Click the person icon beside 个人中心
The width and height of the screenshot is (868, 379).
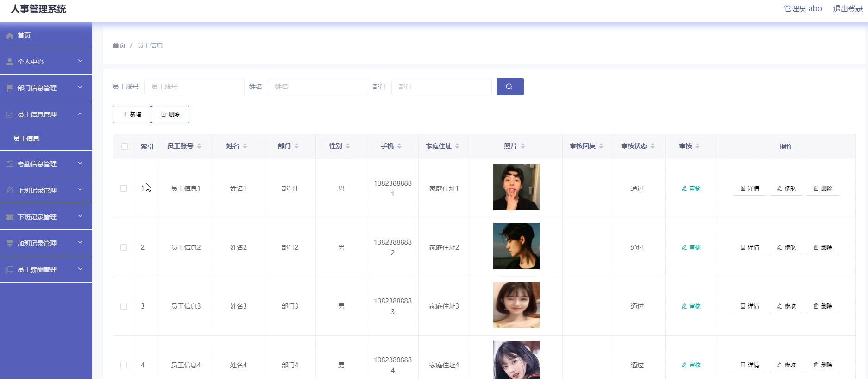pos(9,62)
